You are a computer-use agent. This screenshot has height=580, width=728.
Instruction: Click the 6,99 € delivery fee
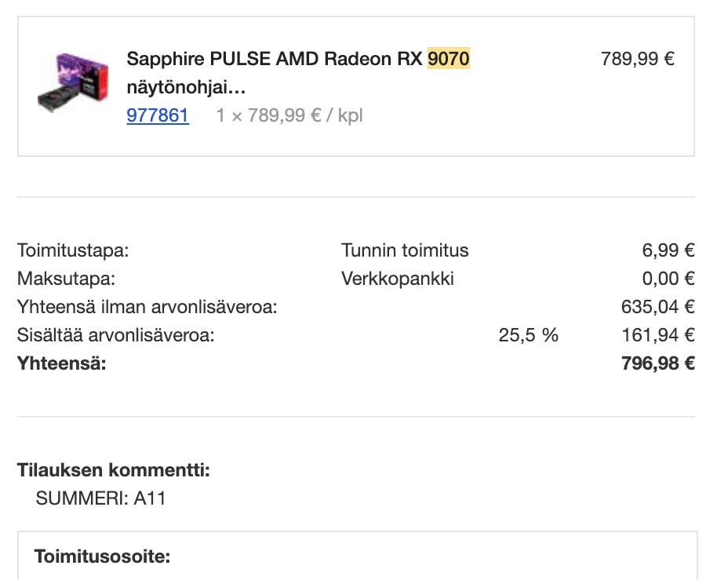click(x=668, y=250)
